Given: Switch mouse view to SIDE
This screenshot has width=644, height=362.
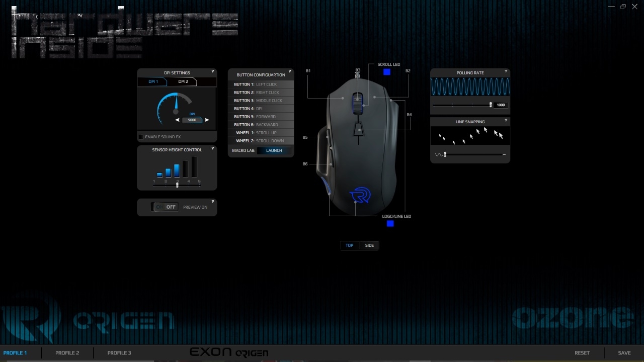Looking at the screenshot, I should coord(369,245).
